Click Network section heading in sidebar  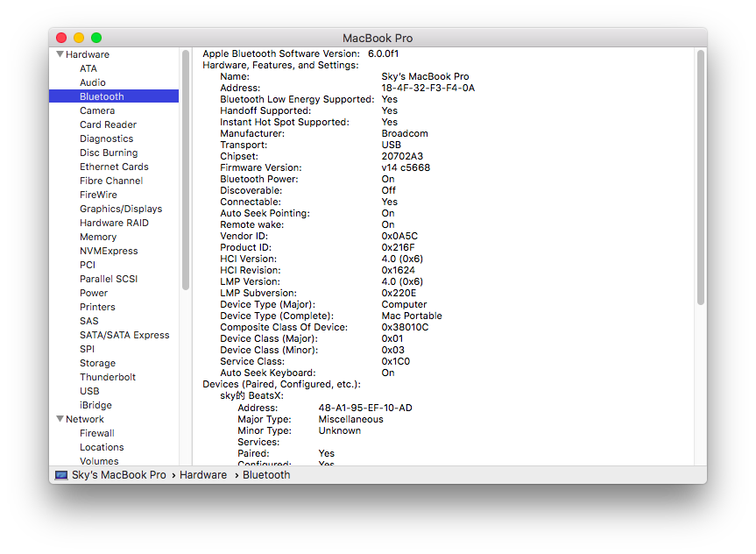coord(85,419)
